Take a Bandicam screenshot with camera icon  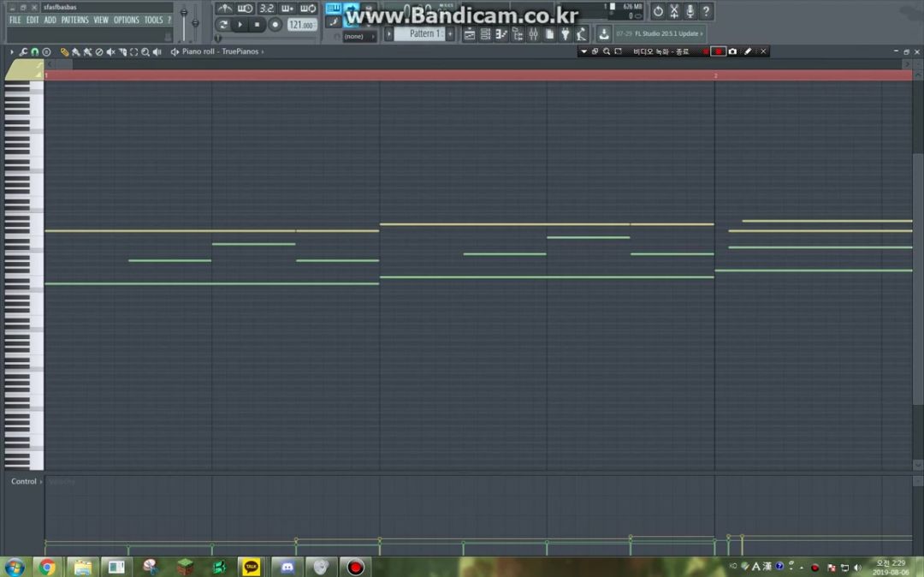732,51
